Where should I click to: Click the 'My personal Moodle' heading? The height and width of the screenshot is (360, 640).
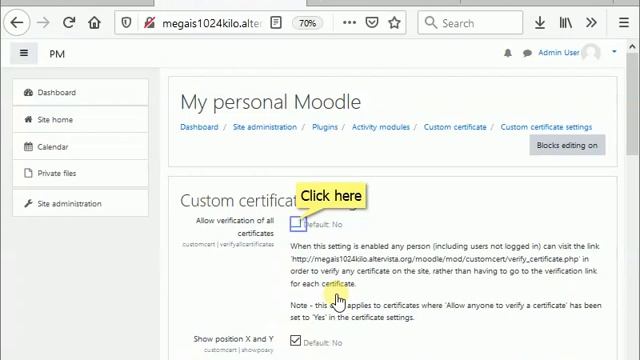[x=271, y=102]
